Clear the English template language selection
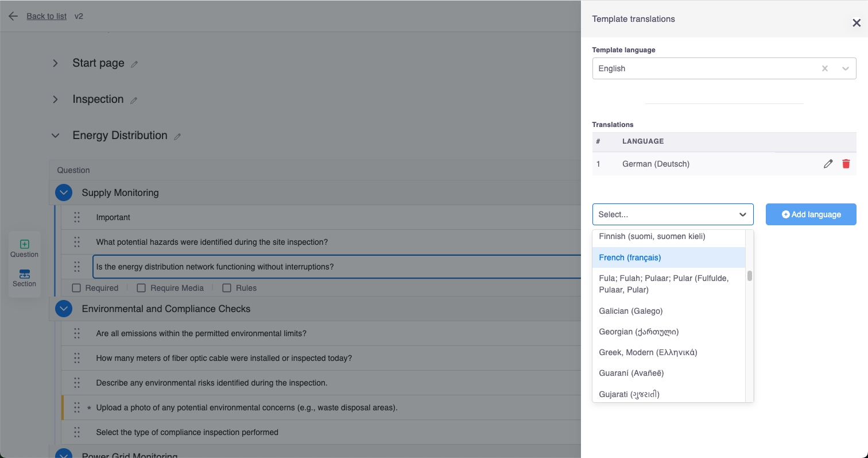868x458 pixels. (x=825, y=68)
